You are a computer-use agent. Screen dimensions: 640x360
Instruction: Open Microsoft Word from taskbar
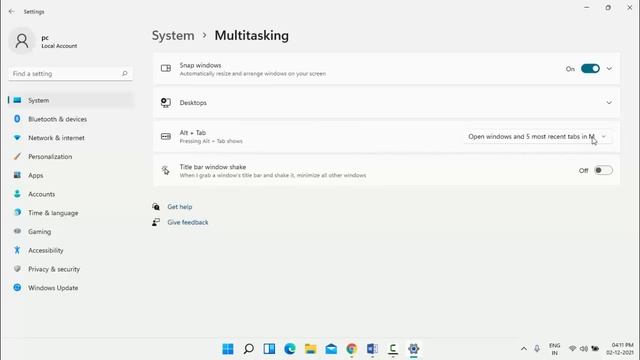coord(372,349)
